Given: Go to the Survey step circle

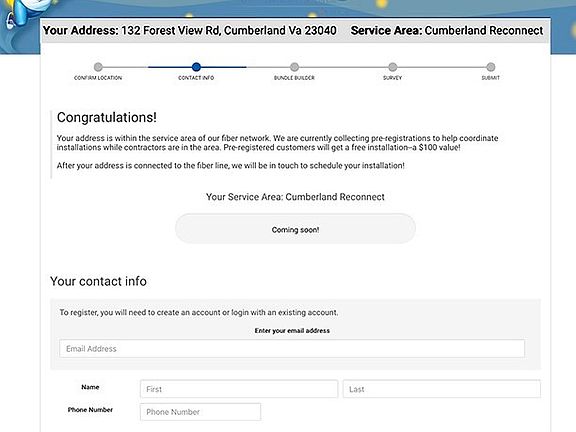Looking at the screenshot, I should click(x=392, y=67).
